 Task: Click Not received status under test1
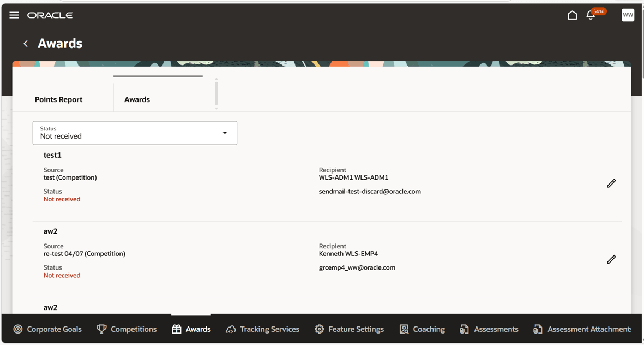click(62, 199)
